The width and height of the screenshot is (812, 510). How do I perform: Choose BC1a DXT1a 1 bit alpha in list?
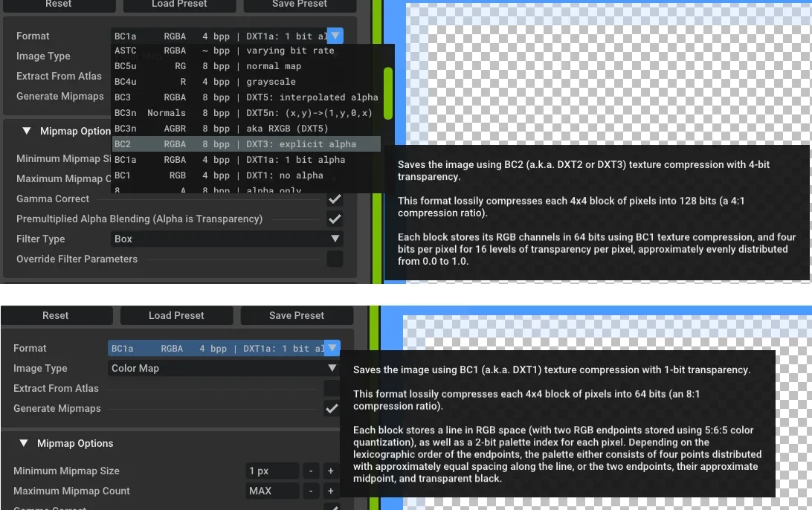[247, 160]
